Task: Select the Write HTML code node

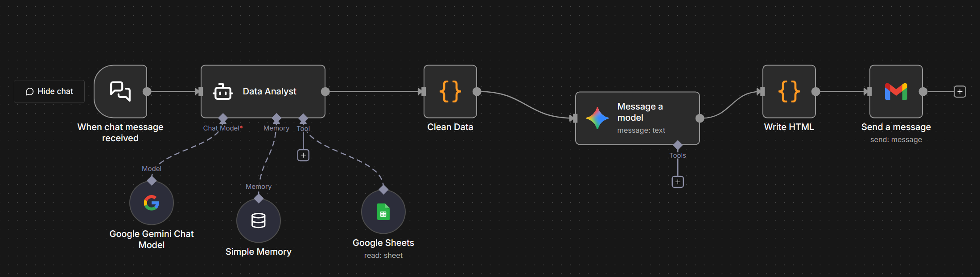Action: 789,91
